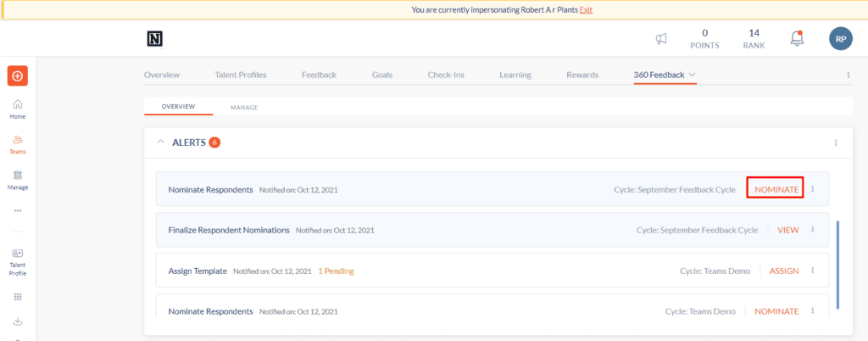Open the Alerts panel kebab menu
Screen dimensions: 868x341
(x=836, y=143)
